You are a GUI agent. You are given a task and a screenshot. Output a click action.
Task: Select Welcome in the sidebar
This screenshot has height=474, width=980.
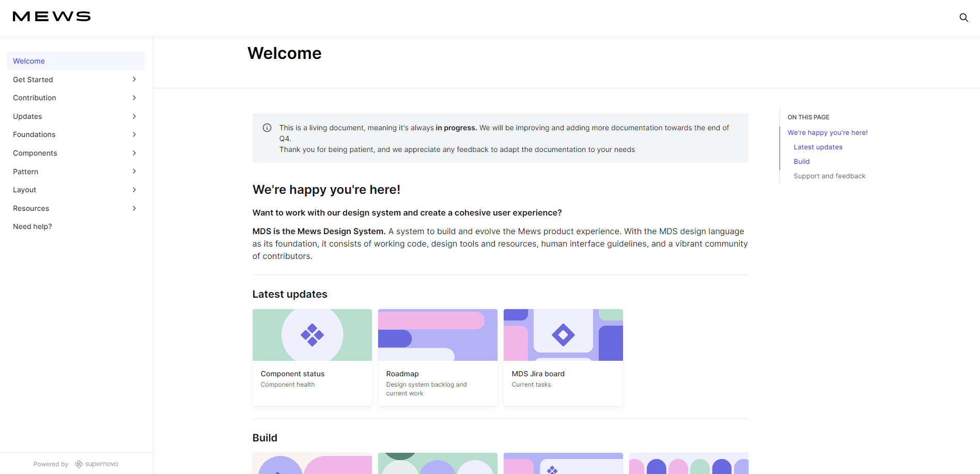(x=29, y=61)
